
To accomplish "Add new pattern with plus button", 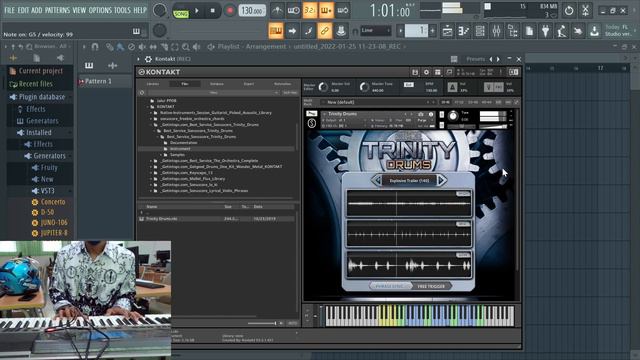I will [x=432, y=31].
